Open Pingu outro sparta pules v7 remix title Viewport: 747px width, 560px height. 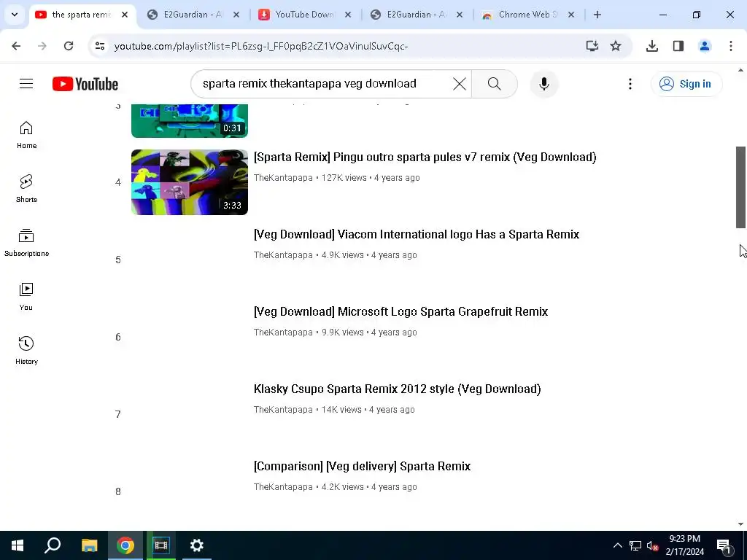tap(425, 157)
